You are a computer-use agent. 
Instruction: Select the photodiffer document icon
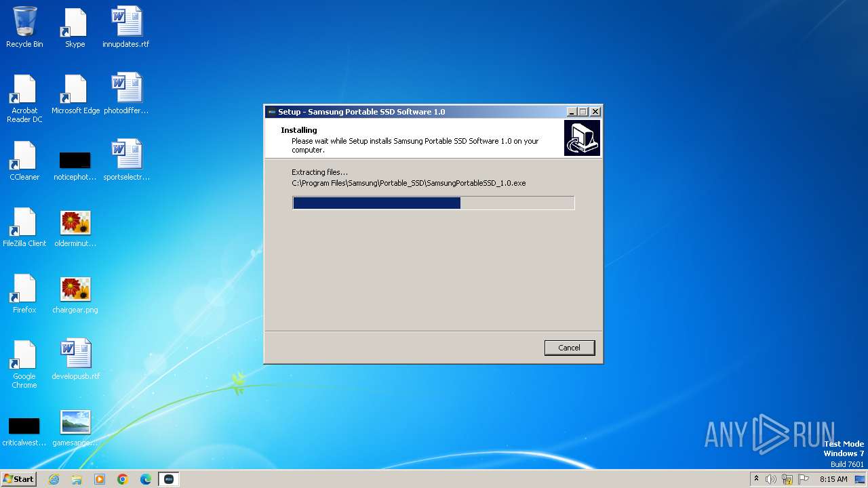tap(126, 94)
